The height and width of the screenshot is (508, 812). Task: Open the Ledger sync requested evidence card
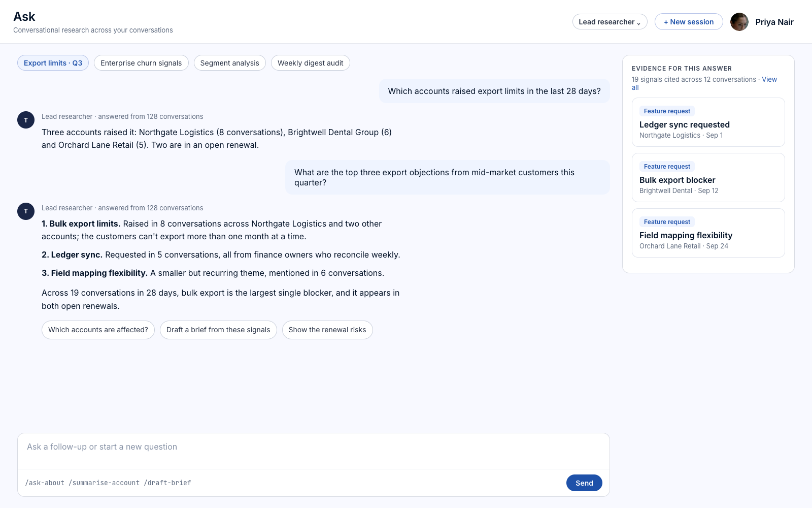point(708,122)
